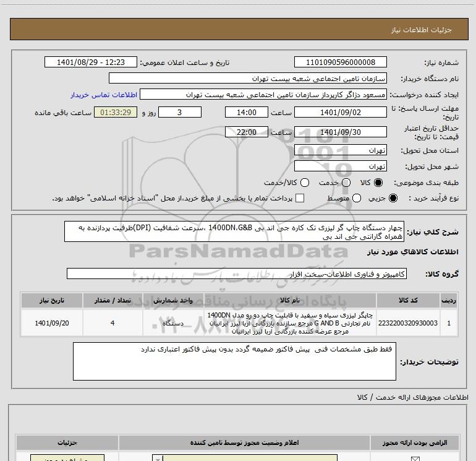Click the ردیف column header

coord(449,300)
